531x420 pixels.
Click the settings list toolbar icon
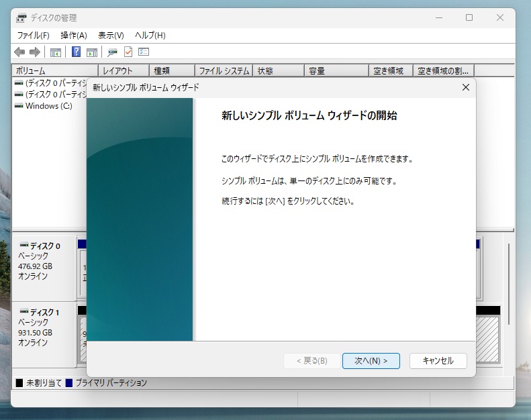click(144, 52)
